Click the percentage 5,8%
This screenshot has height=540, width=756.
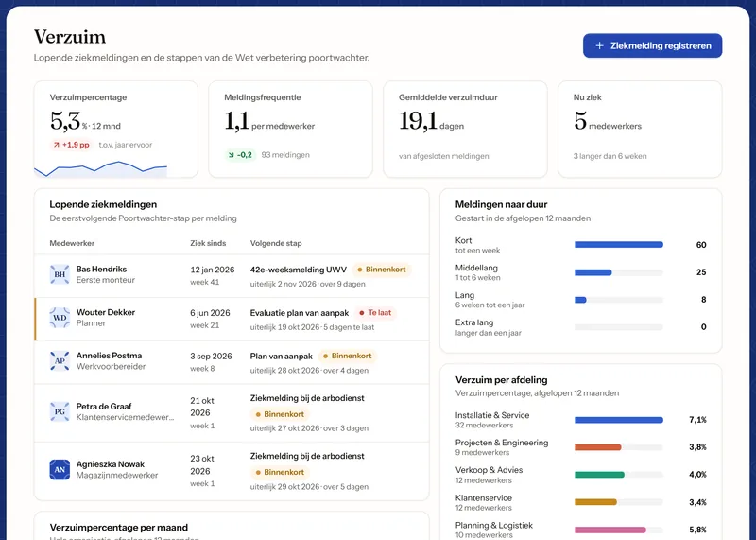(697, 530)
